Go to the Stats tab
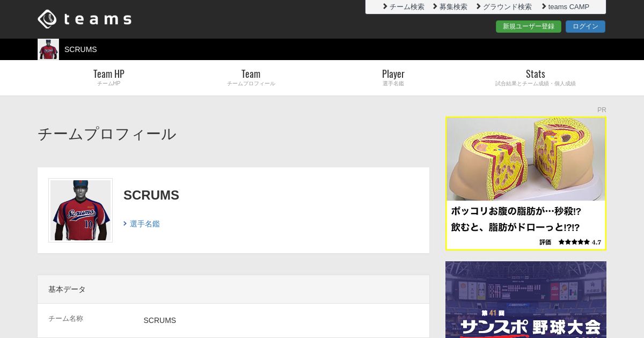 pyautogui.click(x=536, y=77)
